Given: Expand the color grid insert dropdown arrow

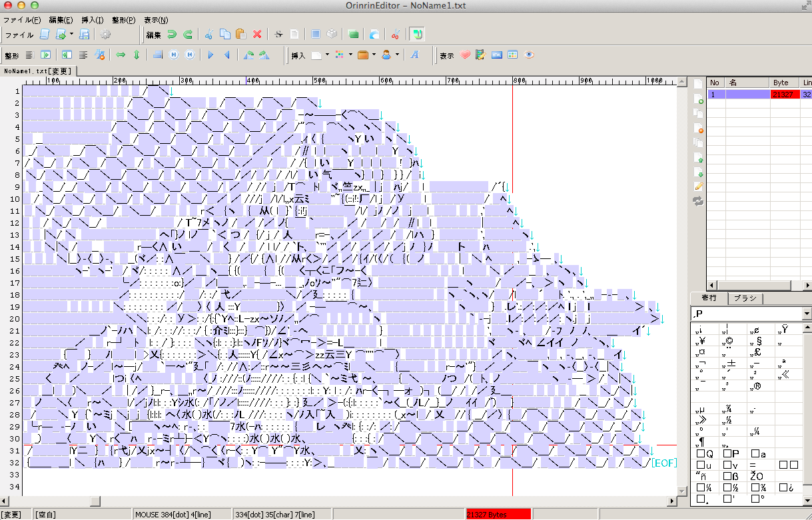Looking at the screenshot, I should tap(350, 55).
